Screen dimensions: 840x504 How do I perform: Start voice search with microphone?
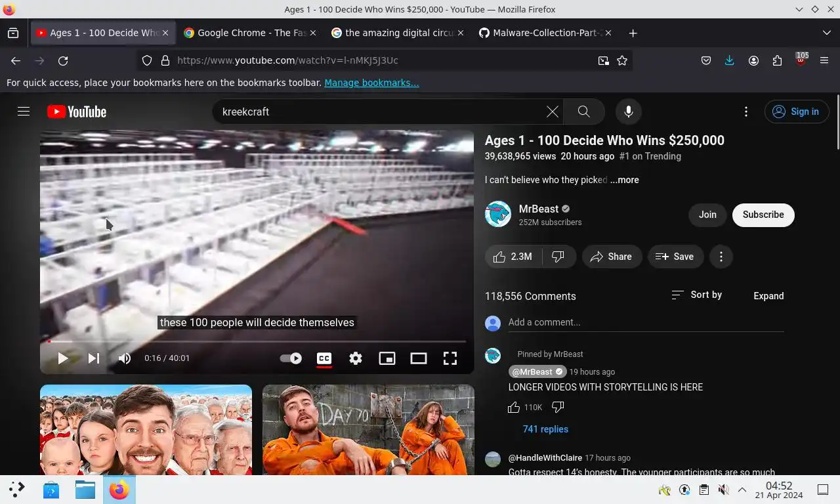(628, 112)
